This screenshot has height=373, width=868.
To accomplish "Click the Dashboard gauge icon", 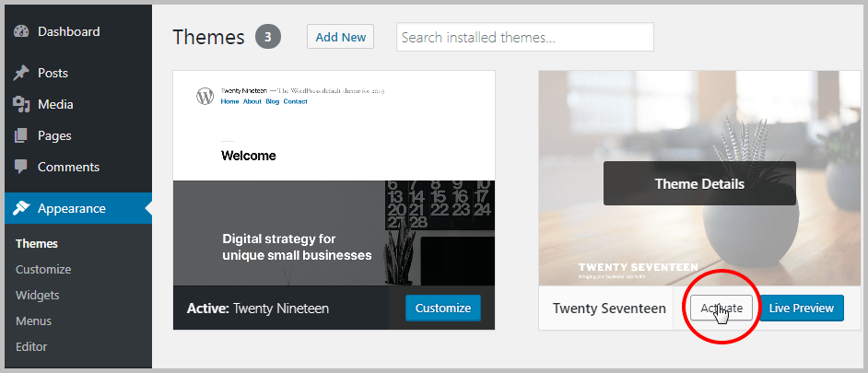I will click(x=21, y=32).
